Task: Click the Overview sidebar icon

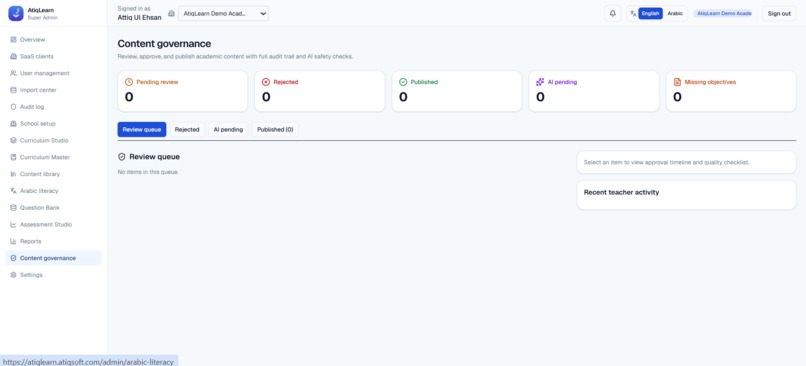Action: pyautogui.click(x=13, y=40)
